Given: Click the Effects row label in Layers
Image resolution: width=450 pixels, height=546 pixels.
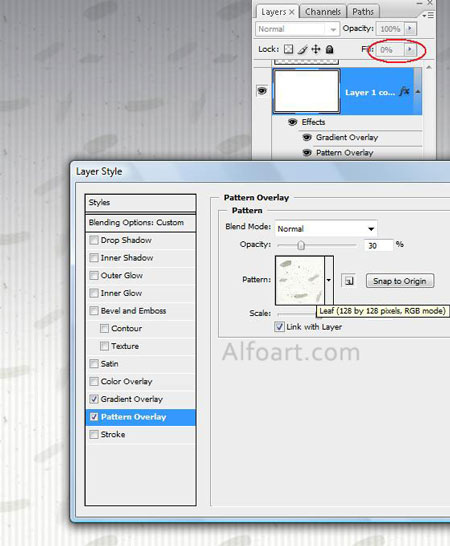Looking at the screenshot, I should tap(313, 122).
